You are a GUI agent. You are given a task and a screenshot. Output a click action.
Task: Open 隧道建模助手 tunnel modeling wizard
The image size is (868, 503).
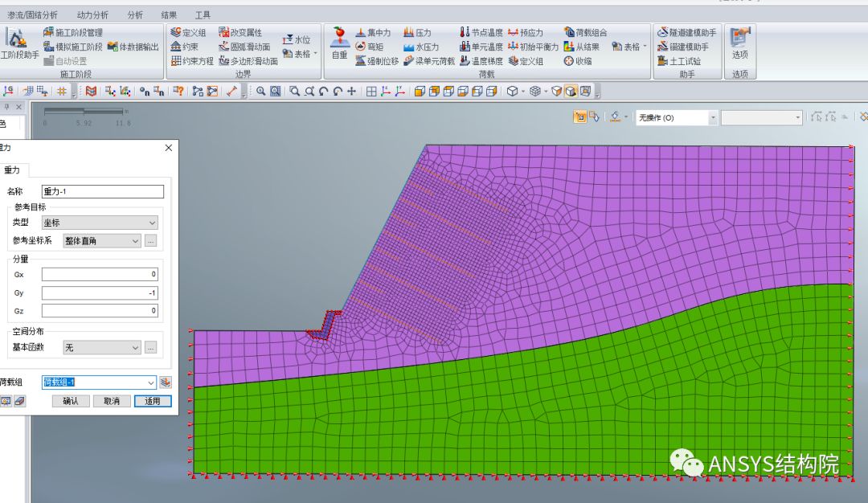coord(686,33)
